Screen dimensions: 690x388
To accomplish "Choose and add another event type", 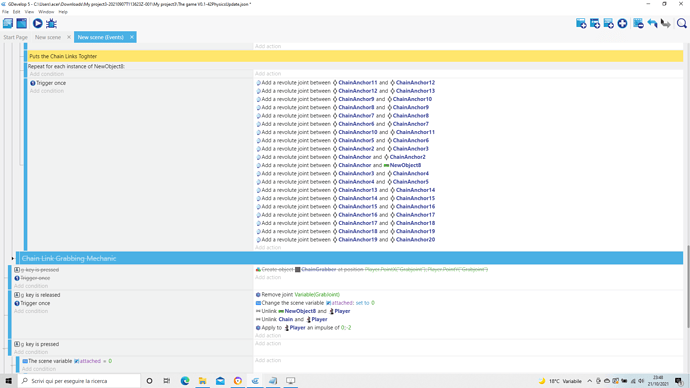I will pyautogui.click(x=622, y=23).
